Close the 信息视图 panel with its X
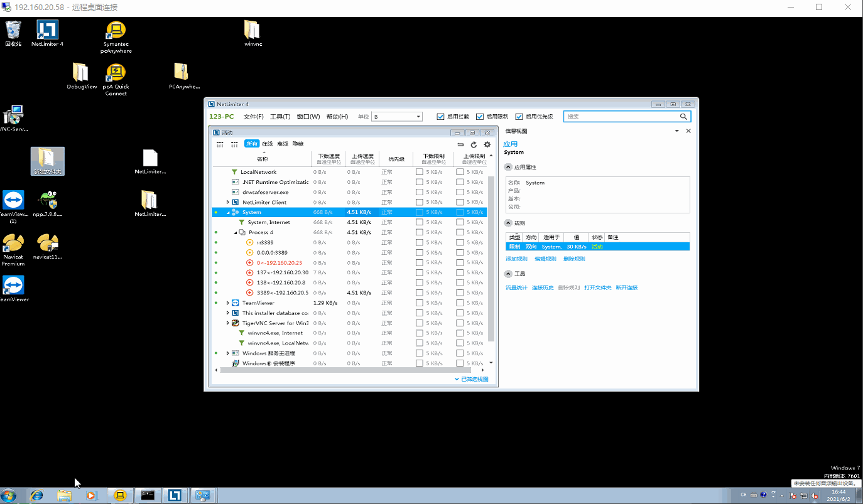This screenshot has height=504, width=863. click(x=688, y=131)
